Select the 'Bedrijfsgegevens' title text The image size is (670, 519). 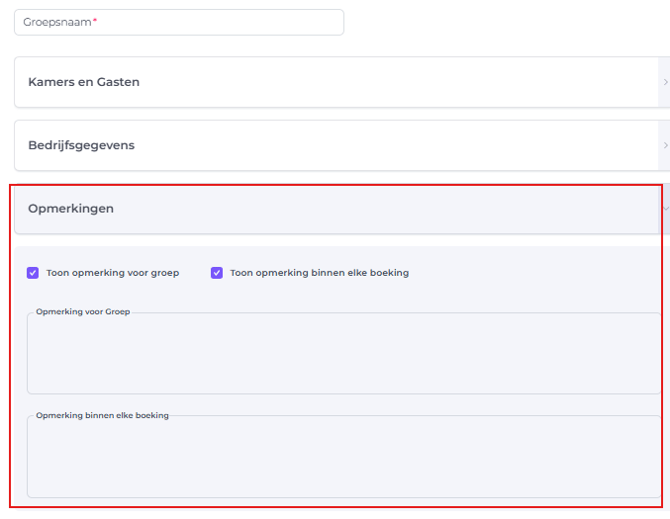[x=81, y=145]
